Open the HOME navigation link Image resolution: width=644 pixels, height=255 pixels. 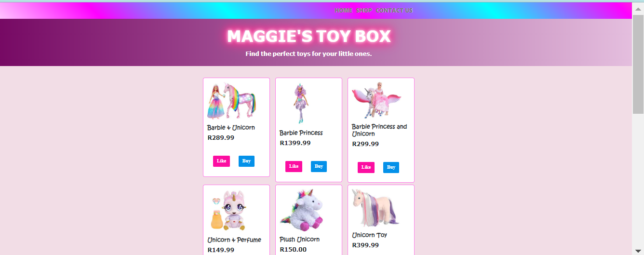tap(343, 11)
